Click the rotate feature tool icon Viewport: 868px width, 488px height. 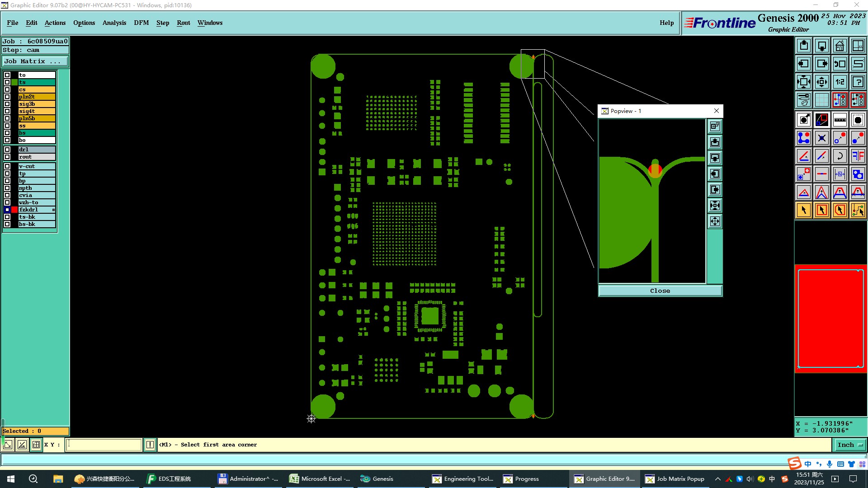coord(840,156)
